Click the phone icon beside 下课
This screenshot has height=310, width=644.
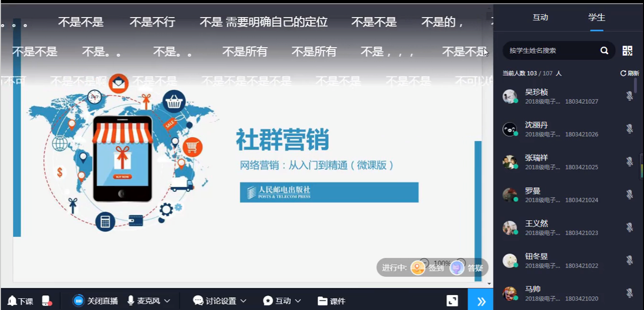(x=46, y=301)
